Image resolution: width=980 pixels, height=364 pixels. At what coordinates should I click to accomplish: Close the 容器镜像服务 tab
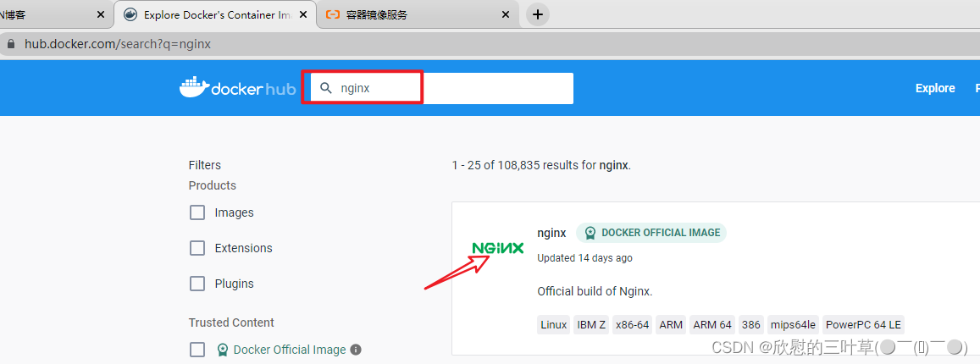pos(507,14)
